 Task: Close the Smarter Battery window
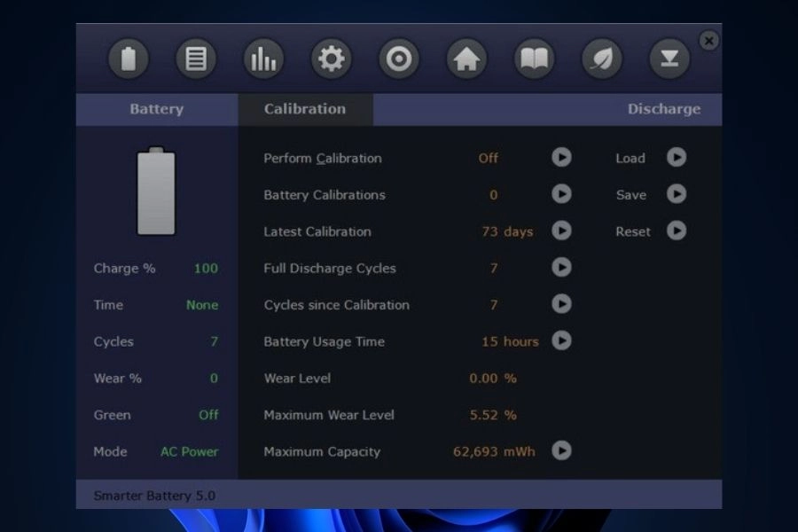(709, 40)
